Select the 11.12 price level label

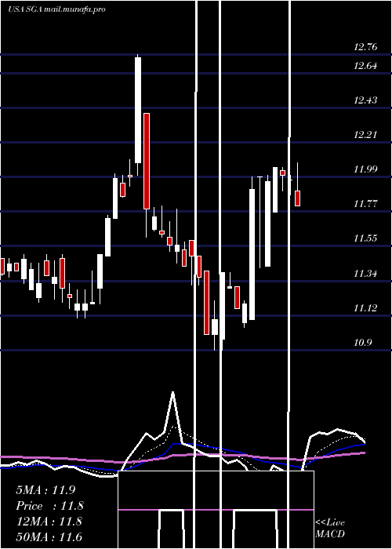tap(365, 308)
